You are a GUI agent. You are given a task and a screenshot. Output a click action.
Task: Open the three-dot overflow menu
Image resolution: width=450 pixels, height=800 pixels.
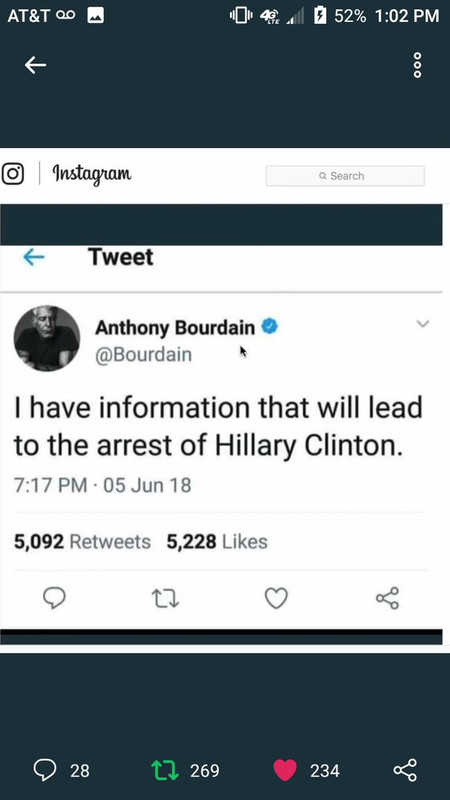[417, 65]
